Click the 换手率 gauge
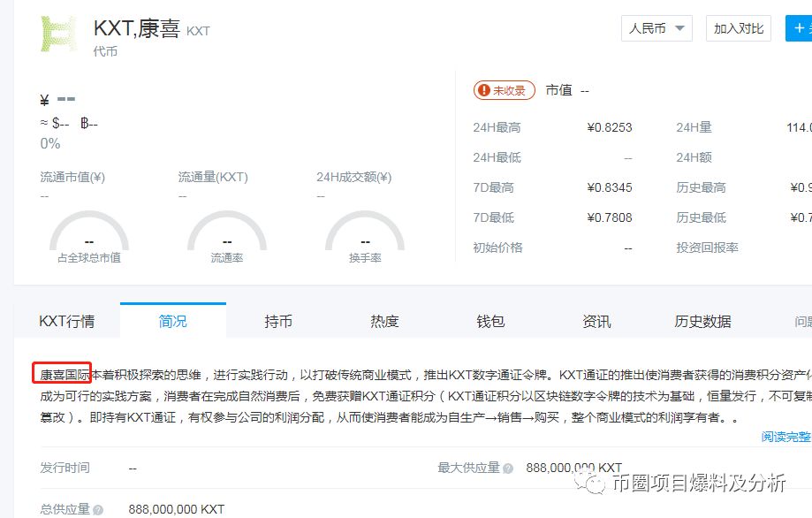 click(x=365, y=237)
